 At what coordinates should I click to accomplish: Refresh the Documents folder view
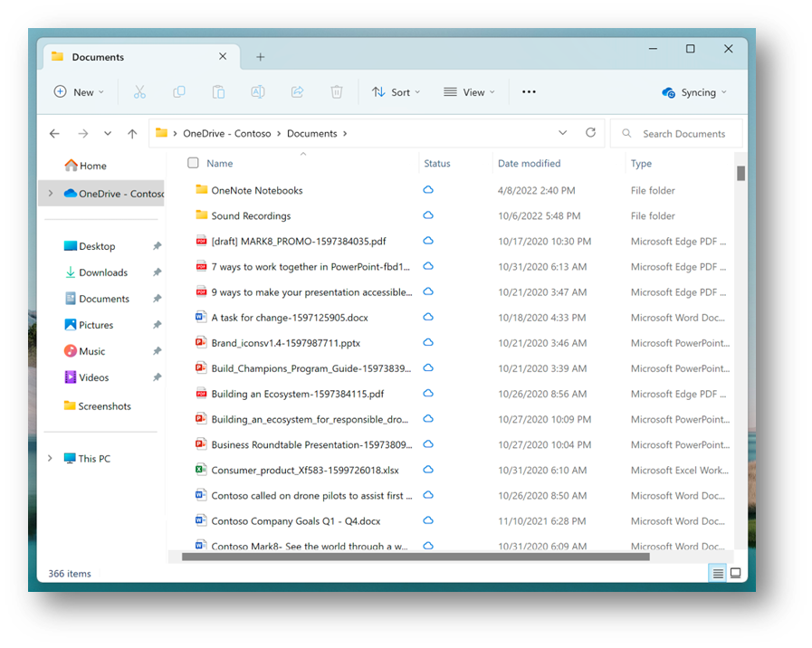click(x=590, y=132)
